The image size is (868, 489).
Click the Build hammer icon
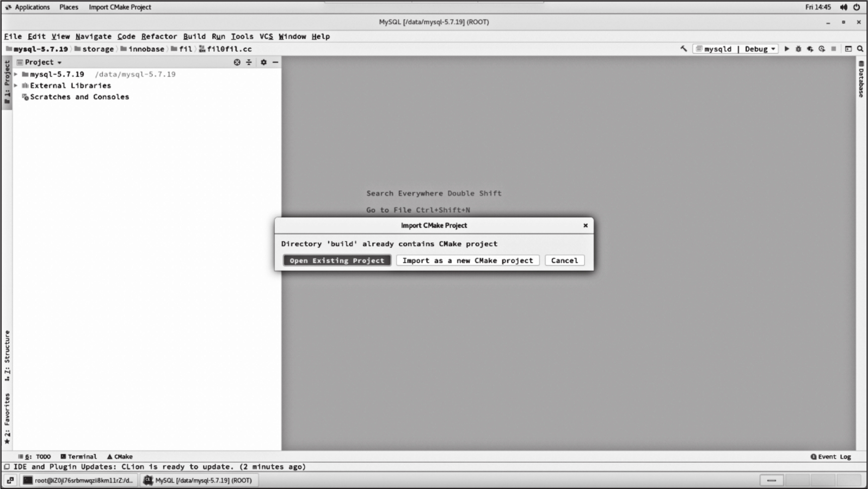point(684,49)
